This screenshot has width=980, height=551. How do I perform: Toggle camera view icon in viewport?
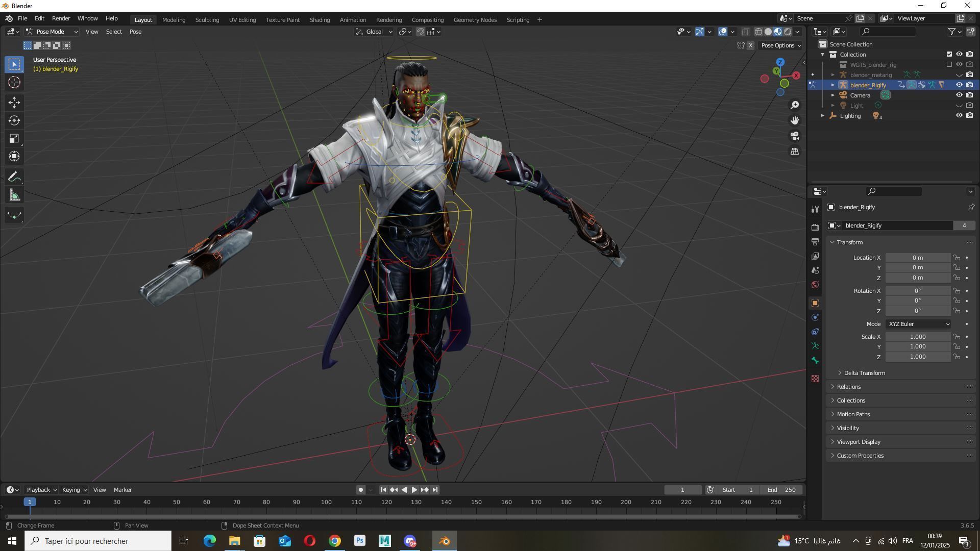click(x=795, y=136)
